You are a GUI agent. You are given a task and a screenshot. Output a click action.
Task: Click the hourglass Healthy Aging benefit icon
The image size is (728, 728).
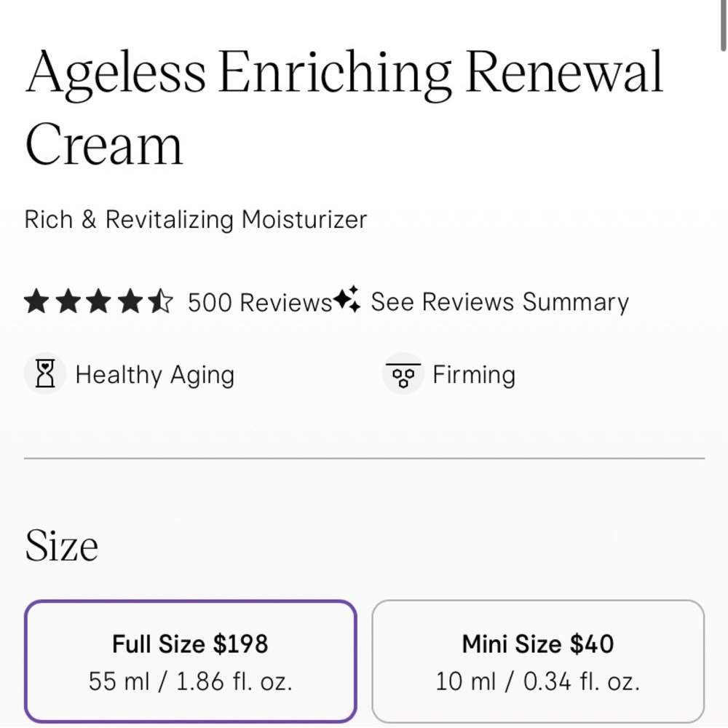click(x=45, y=374)
